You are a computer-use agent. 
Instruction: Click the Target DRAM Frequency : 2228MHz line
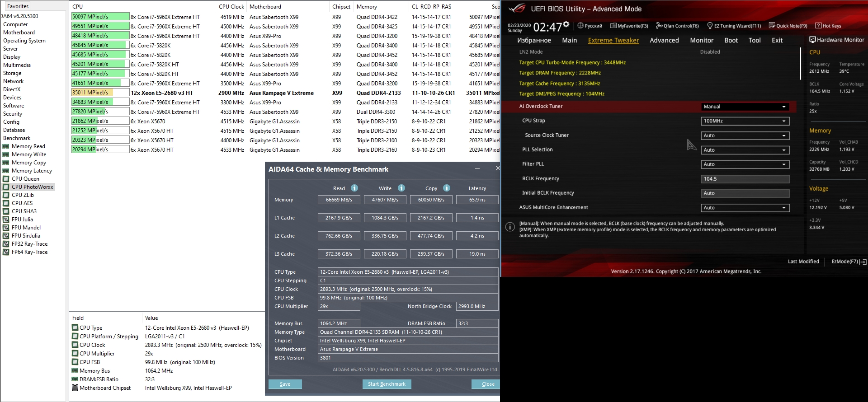click(x=560, y=73)
